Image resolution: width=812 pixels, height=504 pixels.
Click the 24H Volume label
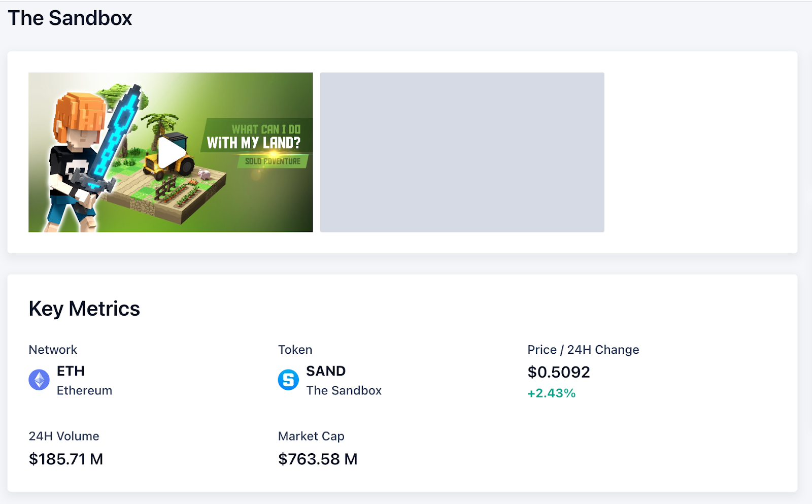64,436
